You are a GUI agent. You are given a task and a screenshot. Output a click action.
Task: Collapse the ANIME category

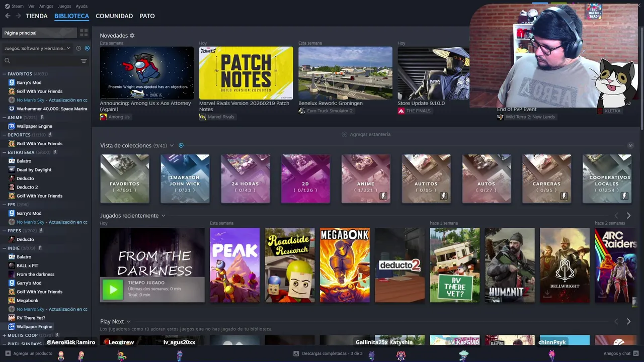coord(5,118)
